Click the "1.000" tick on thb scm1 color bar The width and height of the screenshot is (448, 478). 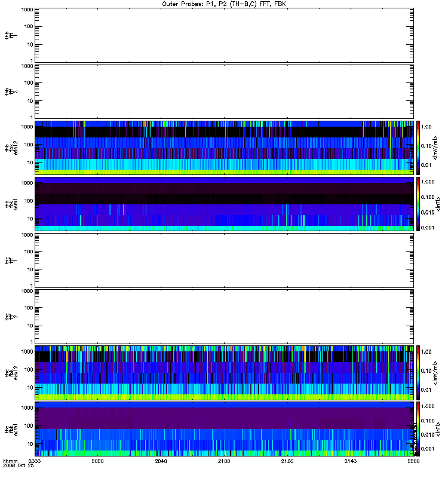click(428, 182)
